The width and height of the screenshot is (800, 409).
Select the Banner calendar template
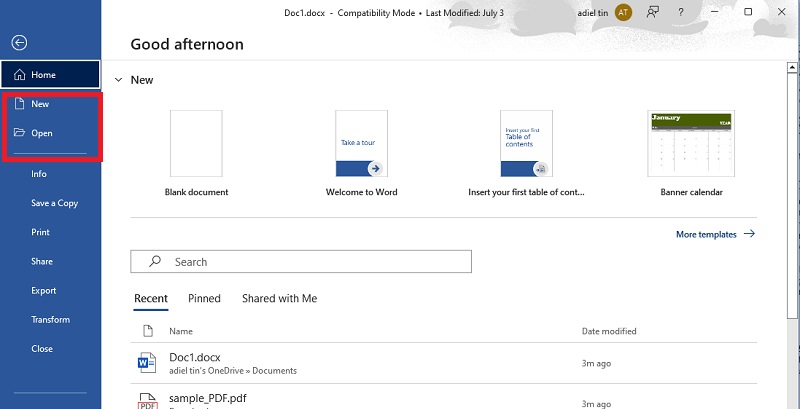[691, 153]
